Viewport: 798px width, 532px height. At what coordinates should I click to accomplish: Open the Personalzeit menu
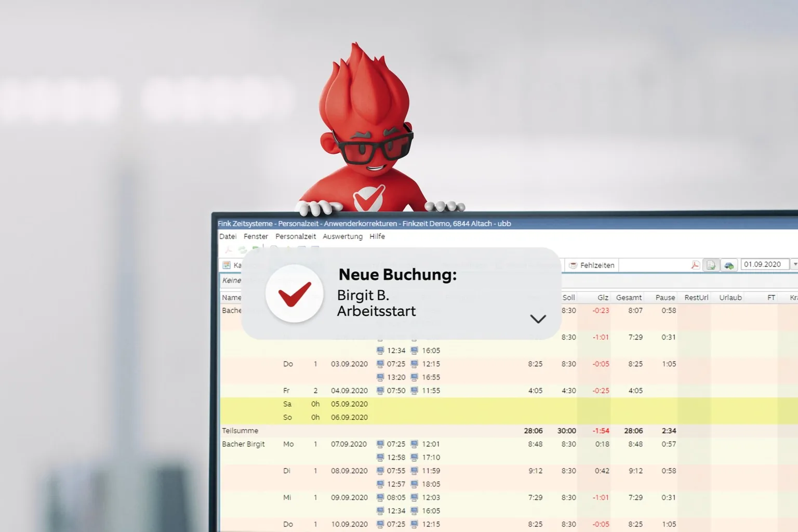coord(296,236)
